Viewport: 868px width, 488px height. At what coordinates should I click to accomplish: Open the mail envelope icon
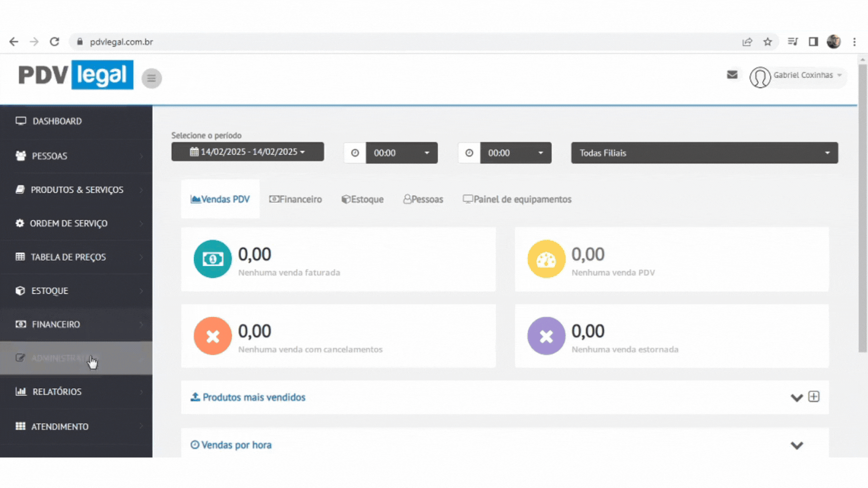pyautogui.click(x=732, y=75)
